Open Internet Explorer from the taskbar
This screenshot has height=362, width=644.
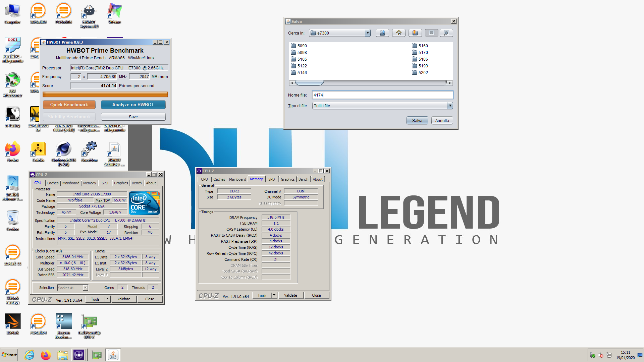tap(30, 355)
